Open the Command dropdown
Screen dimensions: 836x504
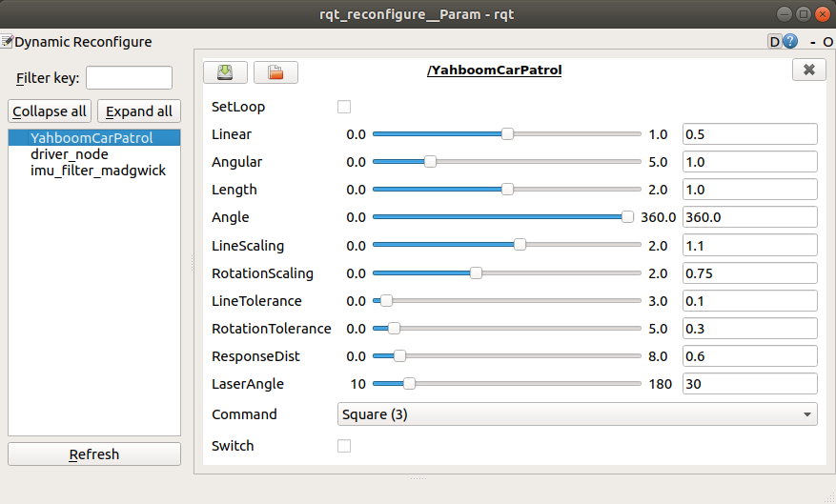pyautogui.click(x=577, y=413)
